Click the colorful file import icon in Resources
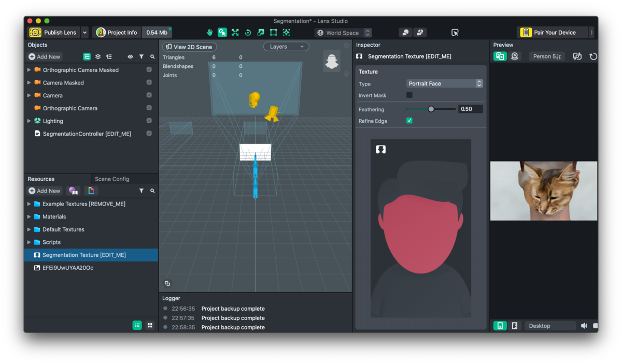622x364 pixels. pyautogui.click(x=91, y=191)
